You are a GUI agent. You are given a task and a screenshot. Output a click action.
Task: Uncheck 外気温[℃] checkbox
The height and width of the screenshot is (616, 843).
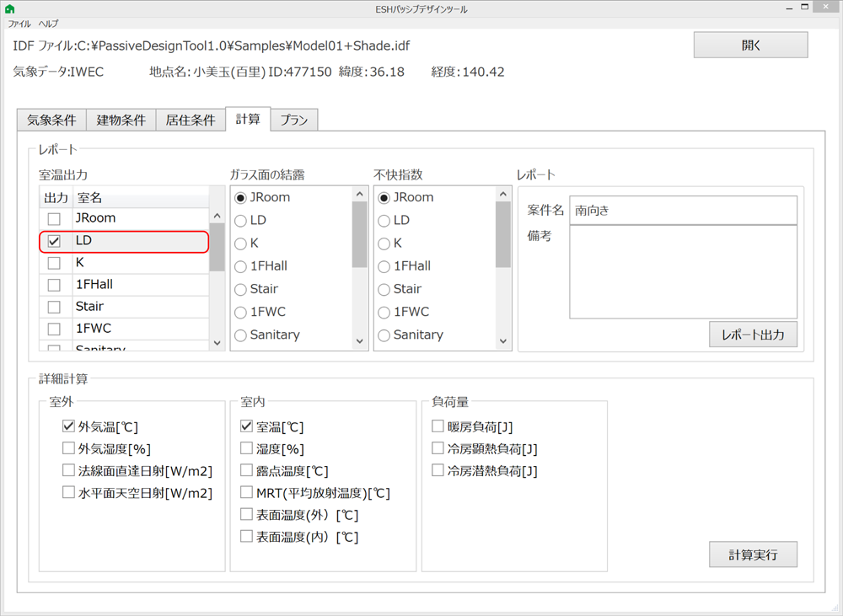click(x=68, y=426)
